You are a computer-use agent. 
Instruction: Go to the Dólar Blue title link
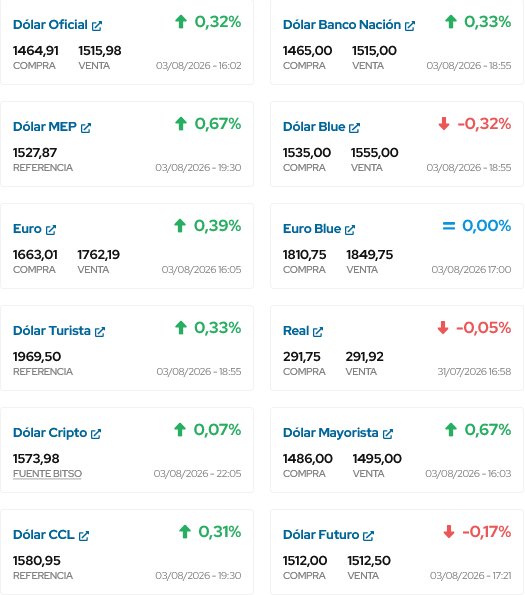(314, 127)
